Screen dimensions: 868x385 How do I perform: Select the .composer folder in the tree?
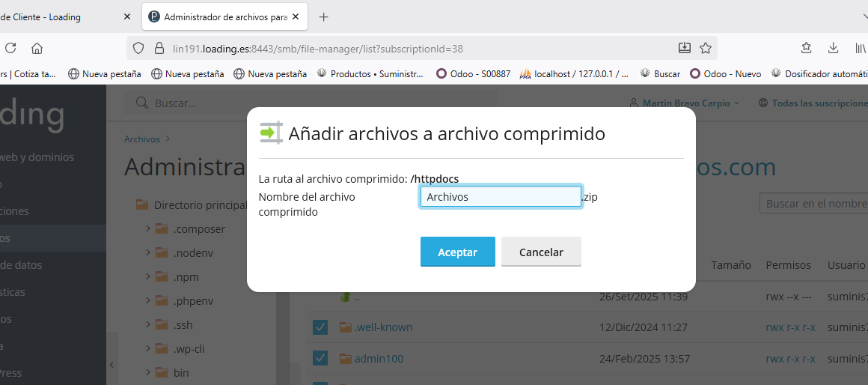pos(199,228)
